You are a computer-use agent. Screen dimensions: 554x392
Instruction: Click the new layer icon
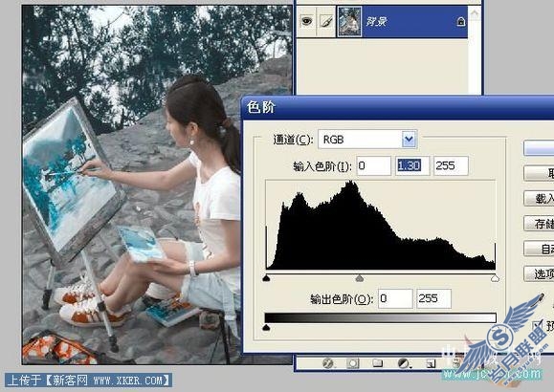[x=431, y=363]
